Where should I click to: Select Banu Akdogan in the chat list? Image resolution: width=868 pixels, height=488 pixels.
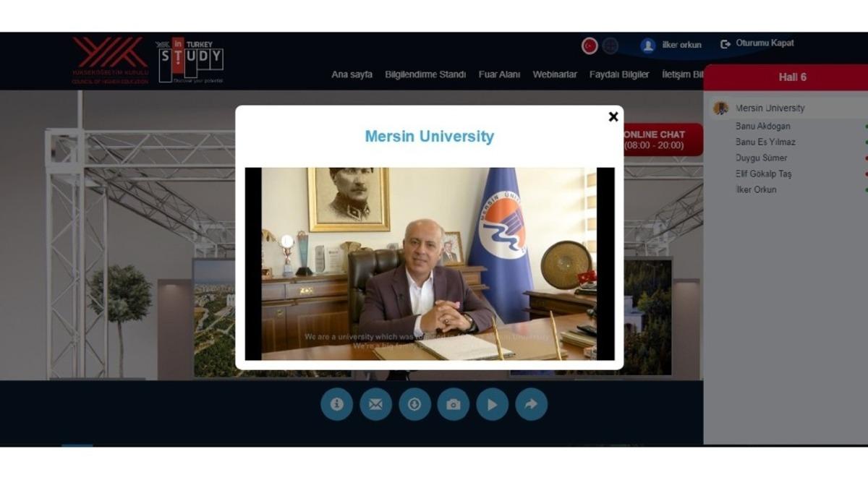(x=763, y=127)
